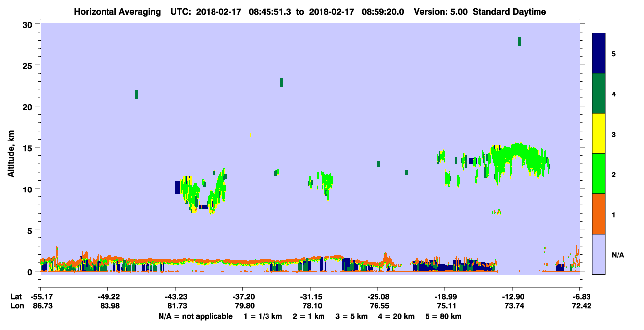The height and width of the screenshot is (330, 644).
Task: Click the 'N/A = not applicable' legend text
Action: click(x=195, y=316)
